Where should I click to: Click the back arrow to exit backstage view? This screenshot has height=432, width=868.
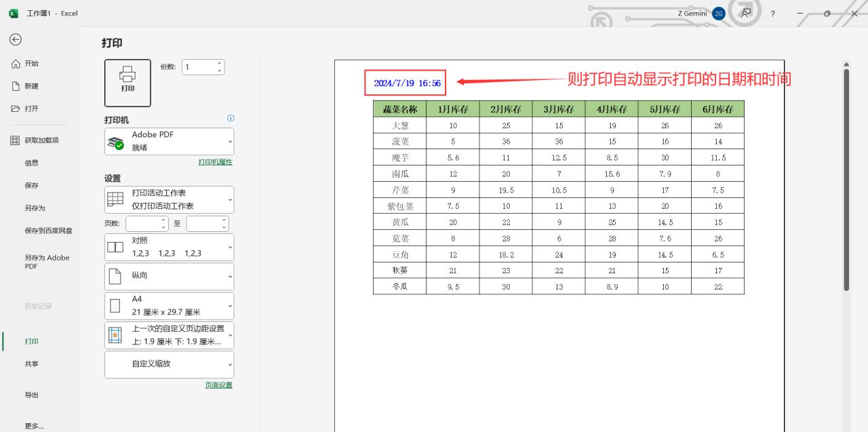click(15, 40)
